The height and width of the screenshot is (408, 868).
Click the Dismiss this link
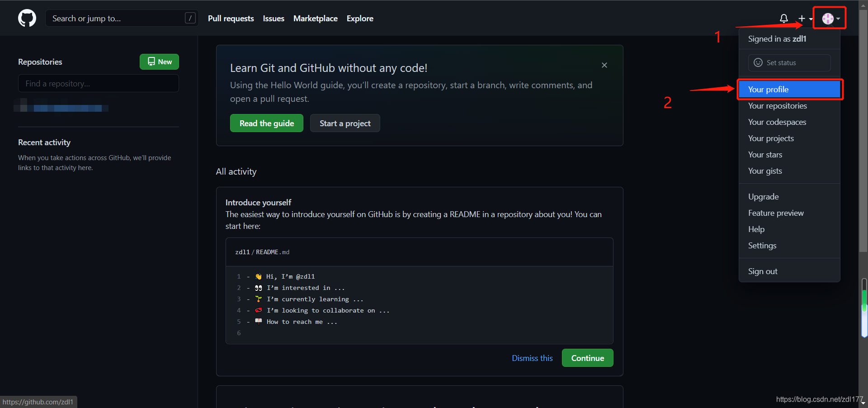(x=532, y=358)
